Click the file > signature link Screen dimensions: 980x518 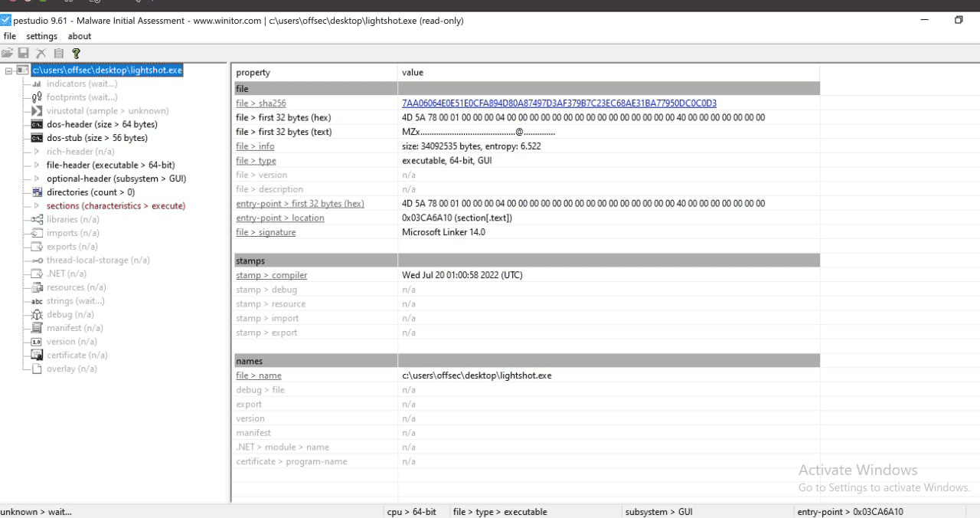266,231
